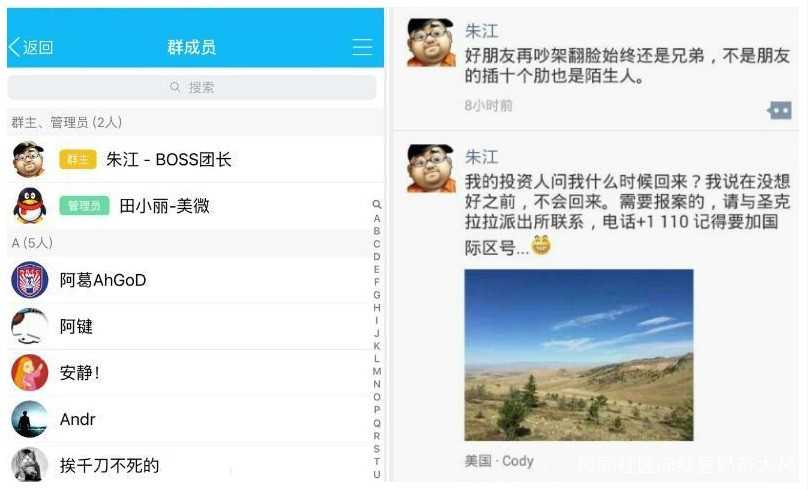Click the green 管理员 badge
Image resolution: width=808 pixels, height=490 pixels.
click(85, 206)
